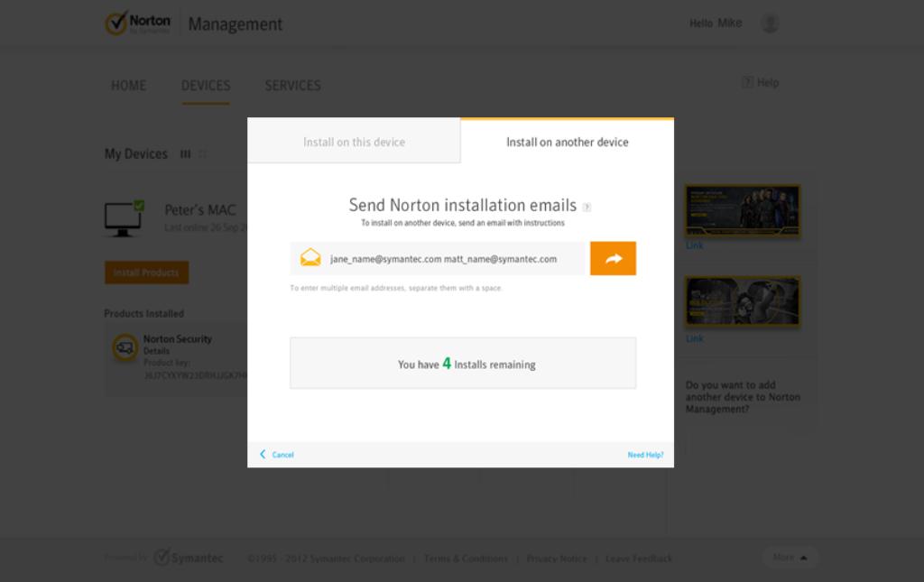Image resolution: width=924 pixels, height=582 pixels.
Task: Select the grid view icon beside My Devices
Action: point(202,154)
